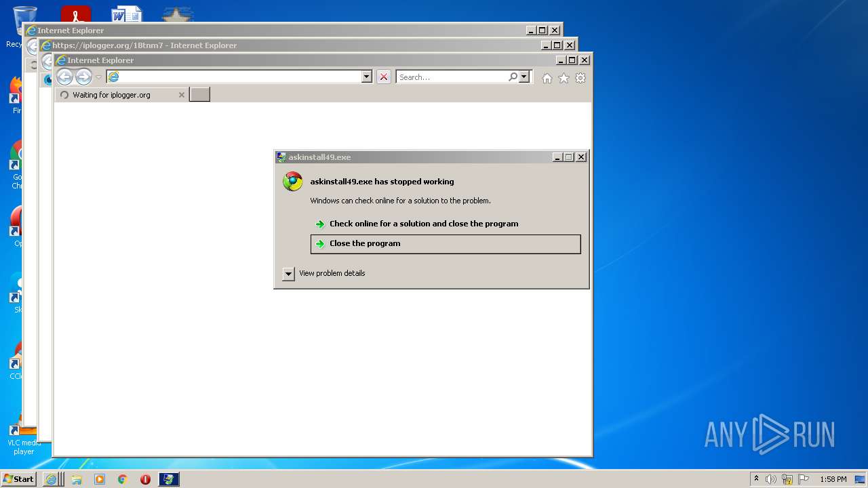Maximize the front Internet Explorer window

point(572,60)
